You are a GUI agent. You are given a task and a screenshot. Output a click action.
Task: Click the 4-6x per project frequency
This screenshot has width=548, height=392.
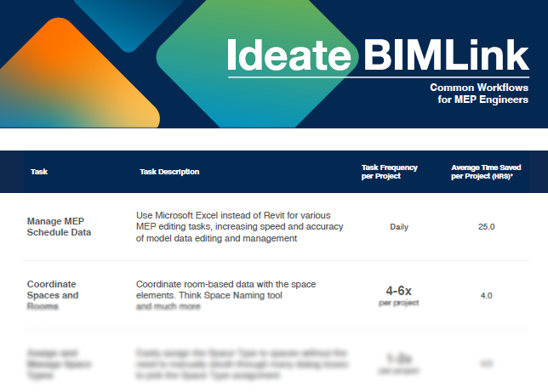(399, 296)
